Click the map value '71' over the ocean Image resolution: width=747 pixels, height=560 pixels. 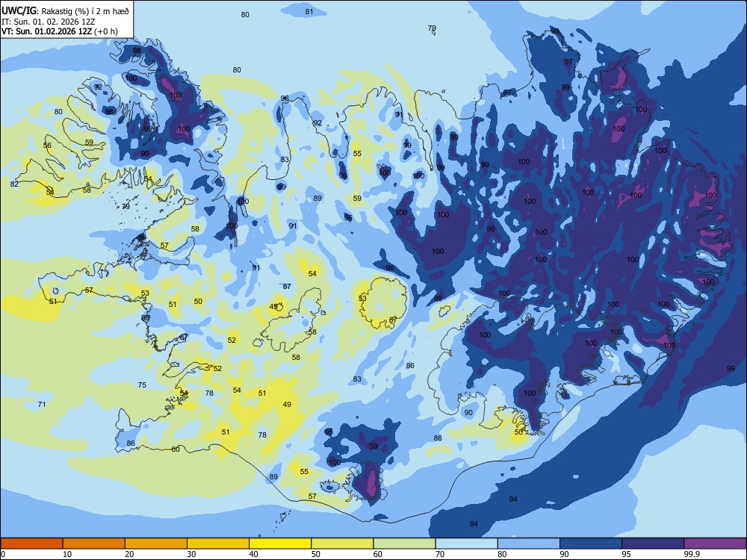42,404
